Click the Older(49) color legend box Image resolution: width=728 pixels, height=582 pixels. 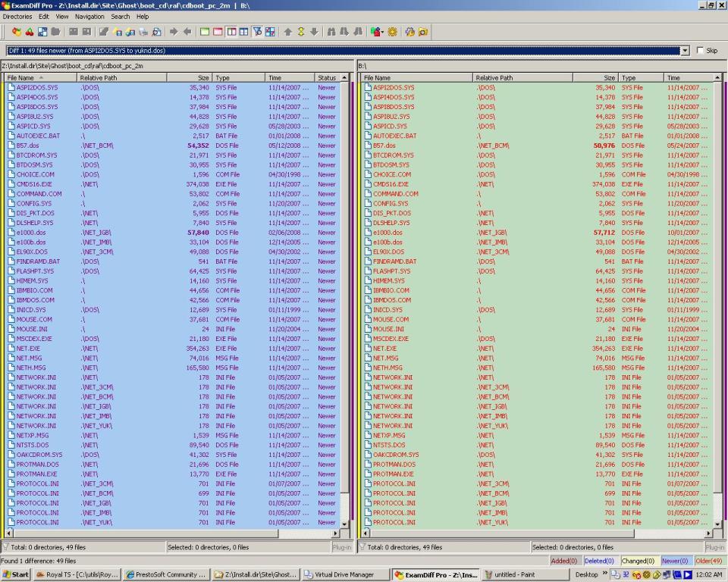tap(708, 561)
